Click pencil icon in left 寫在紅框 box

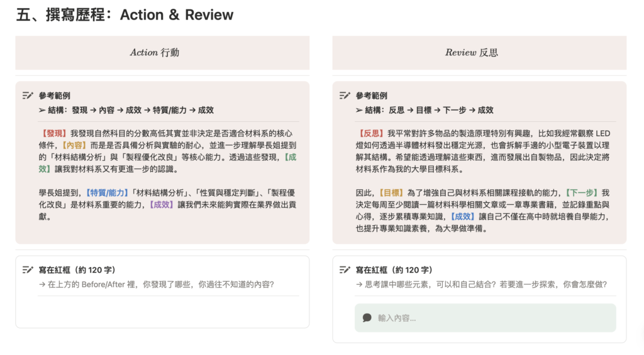[x=27, y=270]
